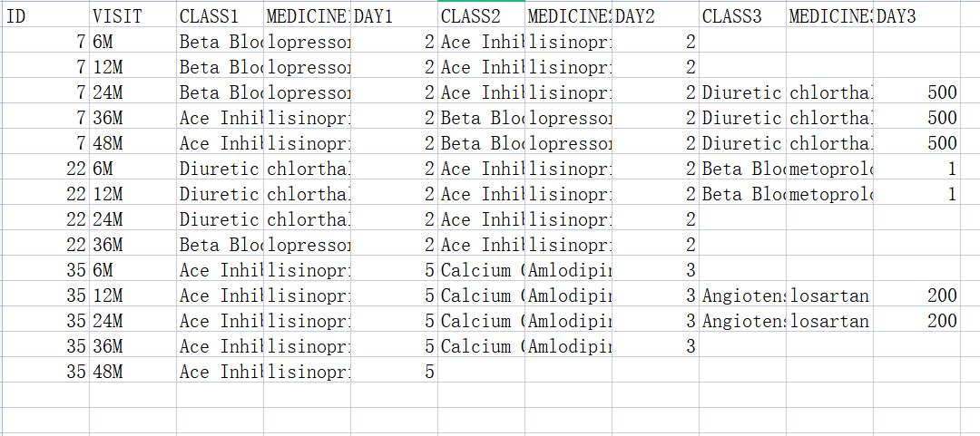Click losartan cell in ID 35 12M row
980x436 pixels.
(x=829, y=296)
